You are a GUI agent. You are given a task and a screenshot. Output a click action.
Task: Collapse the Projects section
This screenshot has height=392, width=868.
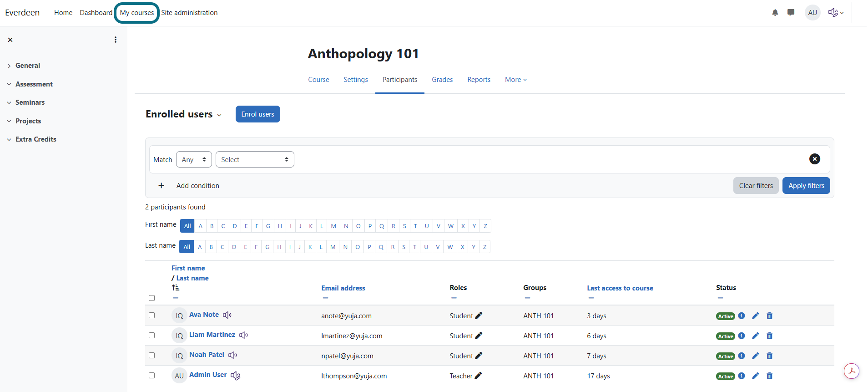(9, 121)
